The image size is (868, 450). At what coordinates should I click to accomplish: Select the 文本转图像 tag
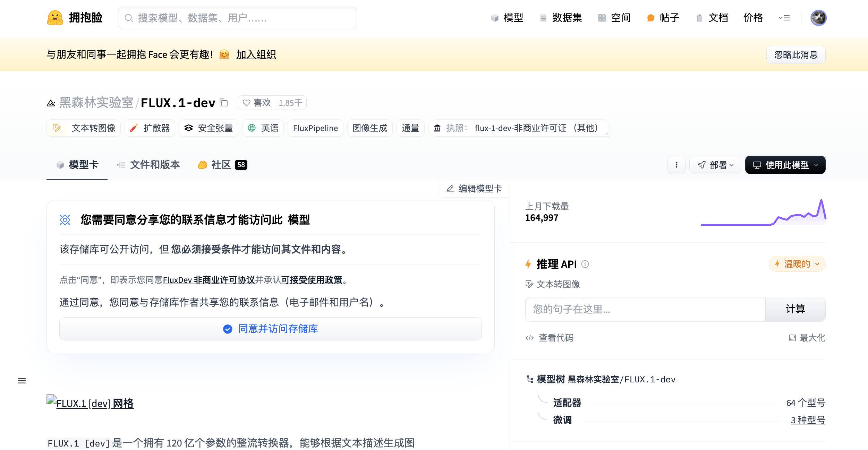(x=84, y=128)
